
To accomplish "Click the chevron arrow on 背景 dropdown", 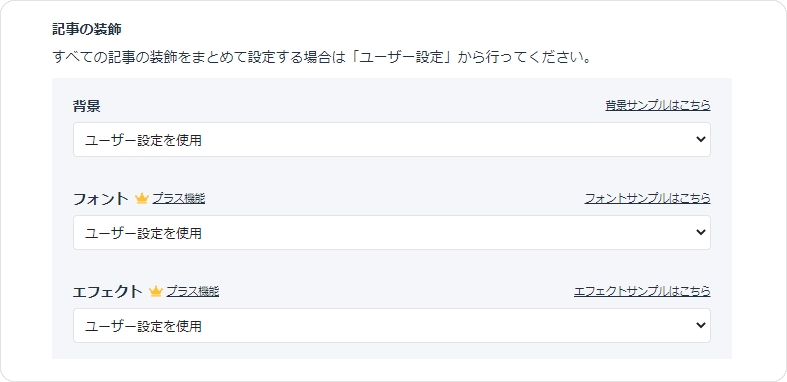I will click(701, 140).
